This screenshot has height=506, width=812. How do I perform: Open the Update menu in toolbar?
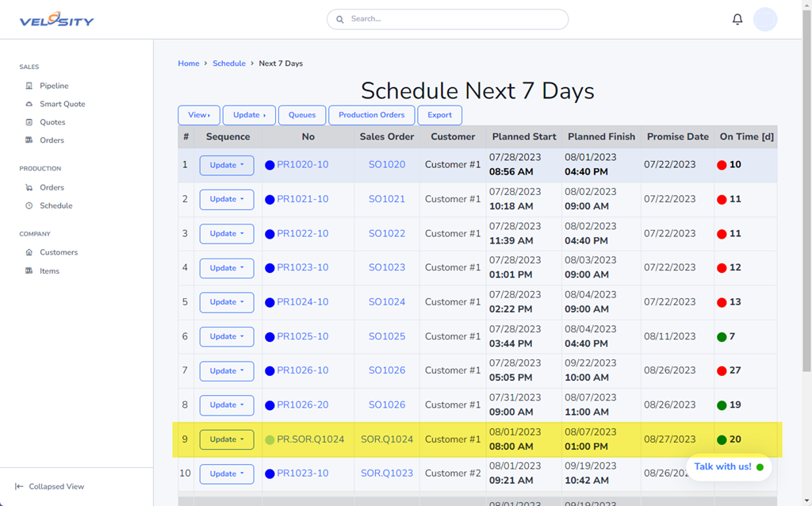tap(249, 115)
